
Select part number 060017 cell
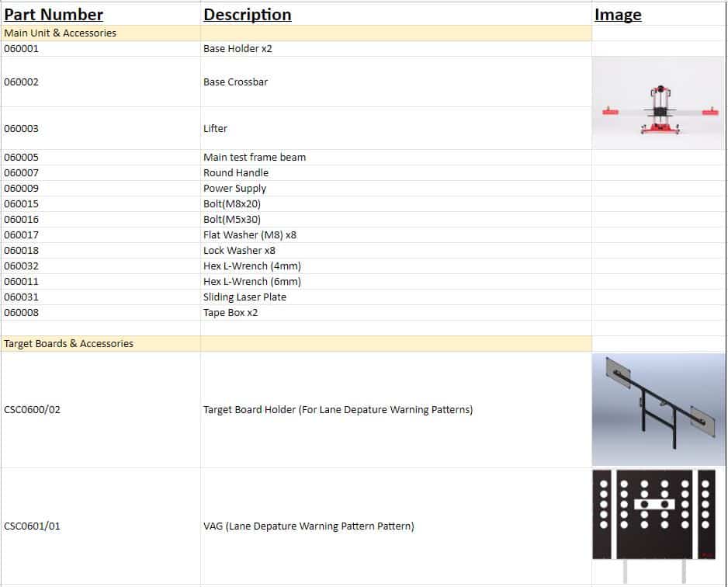click(100, 235)
